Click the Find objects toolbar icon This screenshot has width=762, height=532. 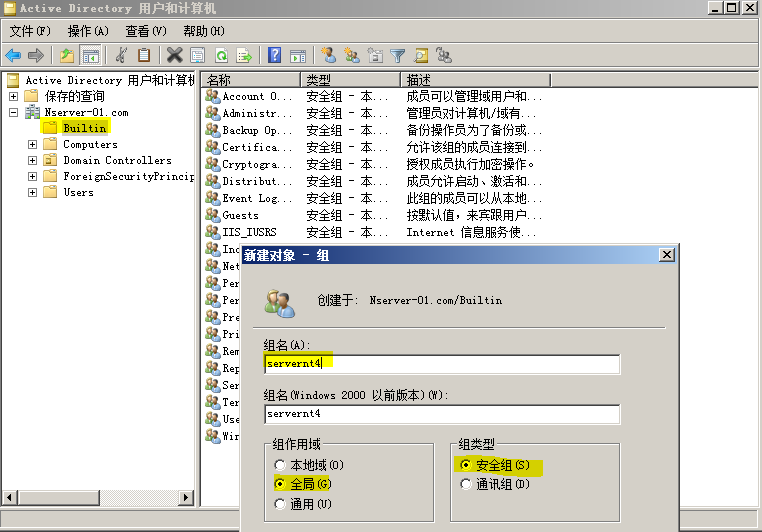click(421, 55)
